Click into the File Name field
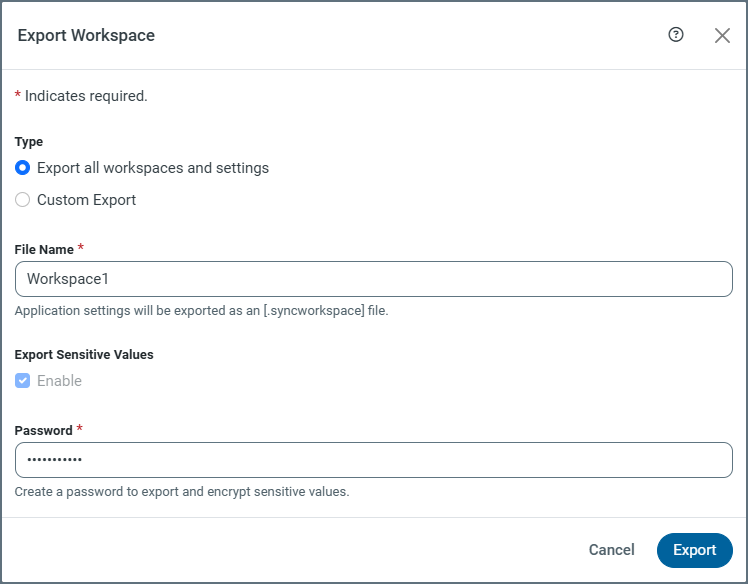 click(374, 279)
